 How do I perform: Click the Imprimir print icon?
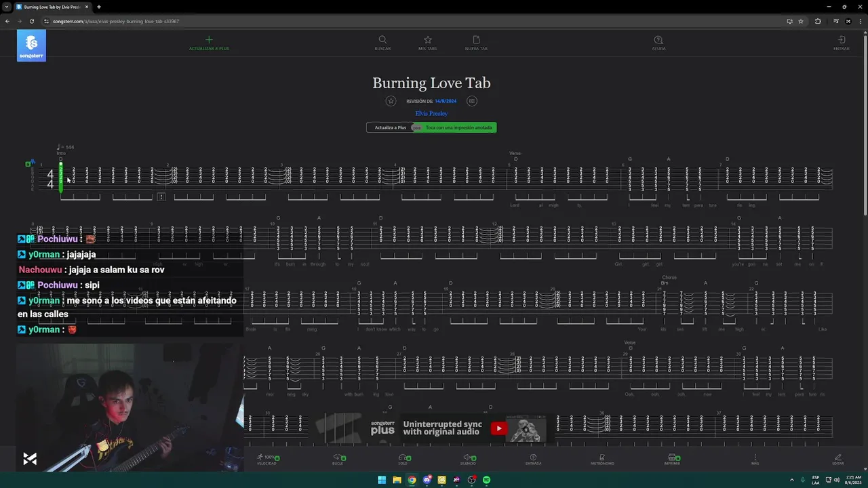point(672,459)
